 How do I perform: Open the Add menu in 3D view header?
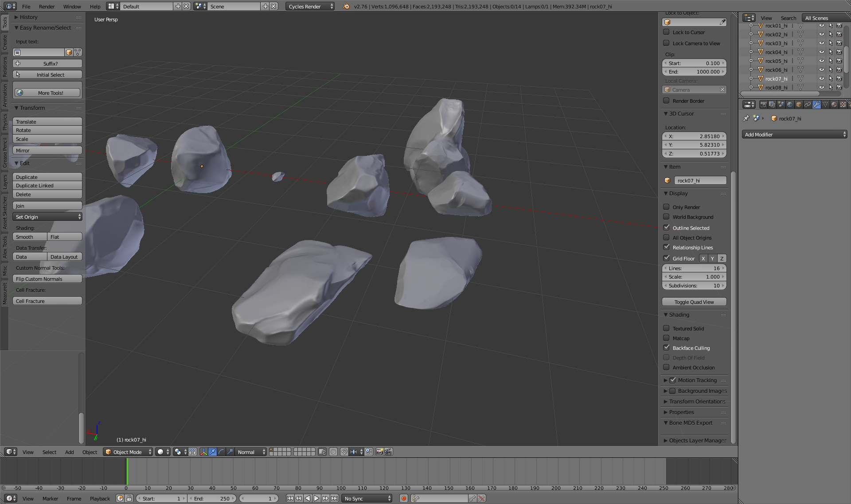coord(69,452)
